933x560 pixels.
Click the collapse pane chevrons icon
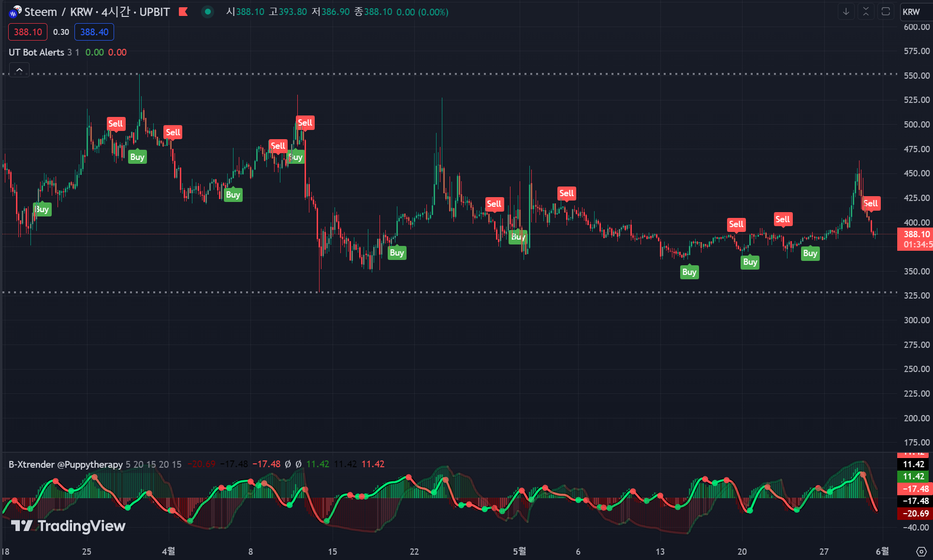click(866, 12)
